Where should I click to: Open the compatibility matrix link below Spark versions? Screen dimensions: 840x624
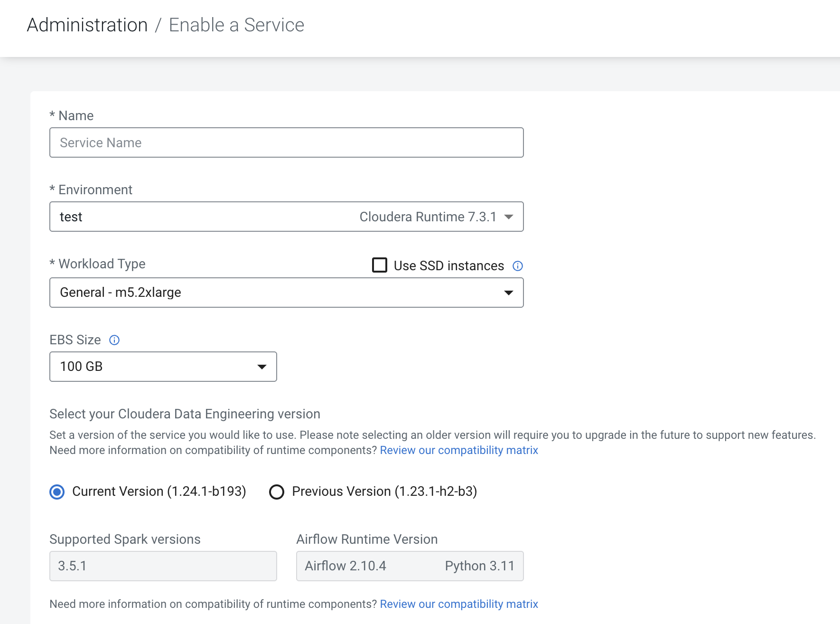(x=459, y=604)
